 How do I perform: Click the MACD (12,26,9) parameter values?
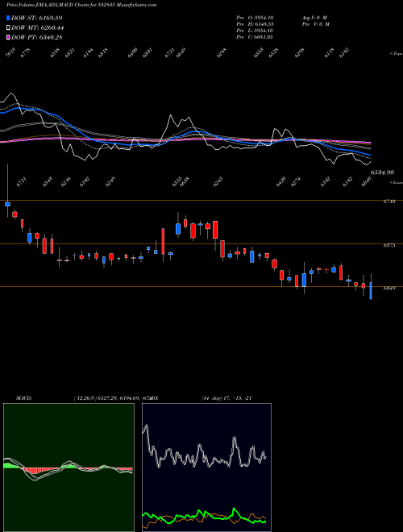[x=112, y=398]
